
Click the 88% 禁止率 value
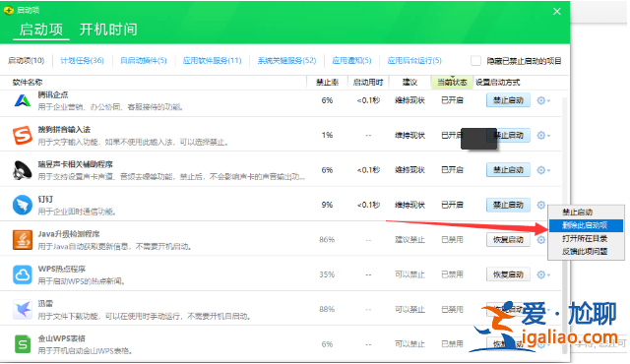pos(327,310)
